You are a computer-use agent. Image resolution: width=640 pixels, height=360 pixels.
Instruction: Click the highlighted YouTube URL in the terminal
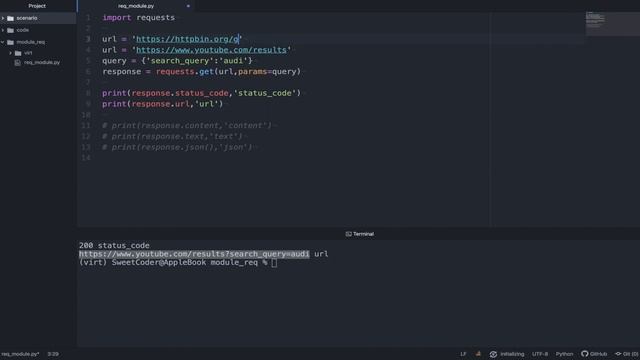[194, 254]
